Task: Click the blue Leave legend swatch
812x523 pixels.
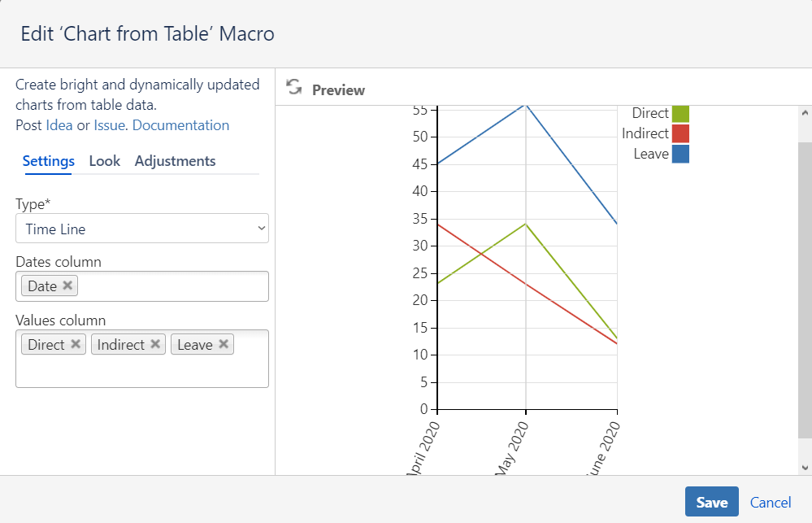Action: (x=682, y=153)
